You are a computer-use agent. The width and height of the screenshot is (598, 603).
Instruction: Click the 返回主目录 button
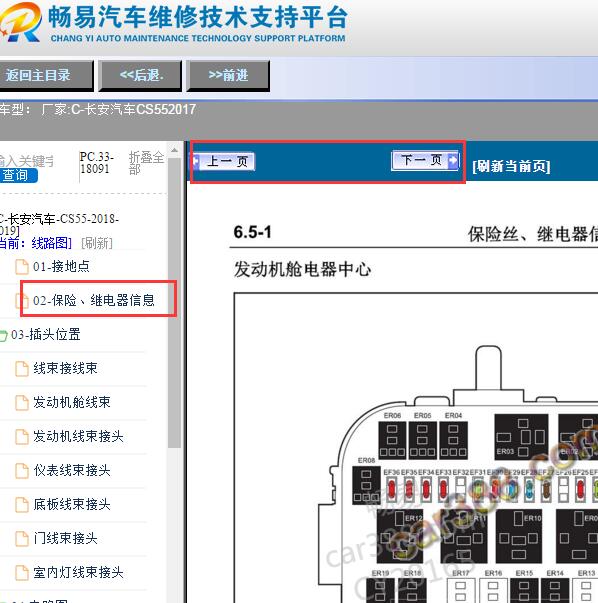45,76
